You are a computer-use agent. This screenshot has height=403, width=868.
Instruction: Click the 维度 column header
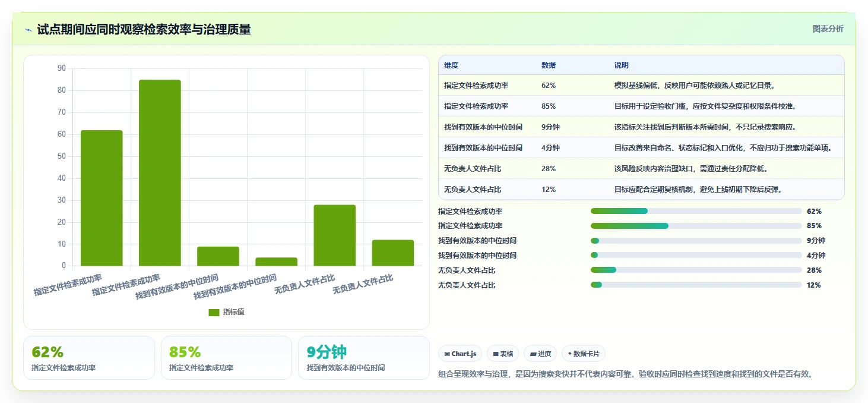click(x=451, y=65)
